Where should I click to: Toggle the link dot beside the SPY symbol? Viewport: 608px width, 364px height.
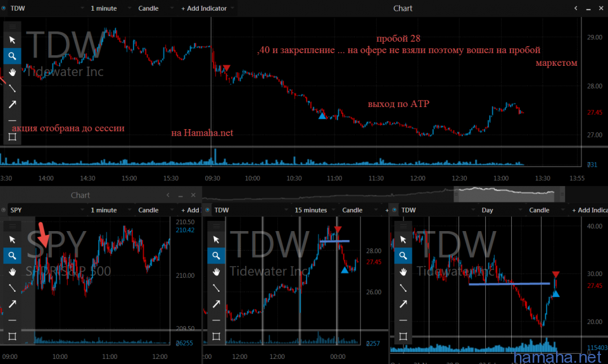pos(4,210)
